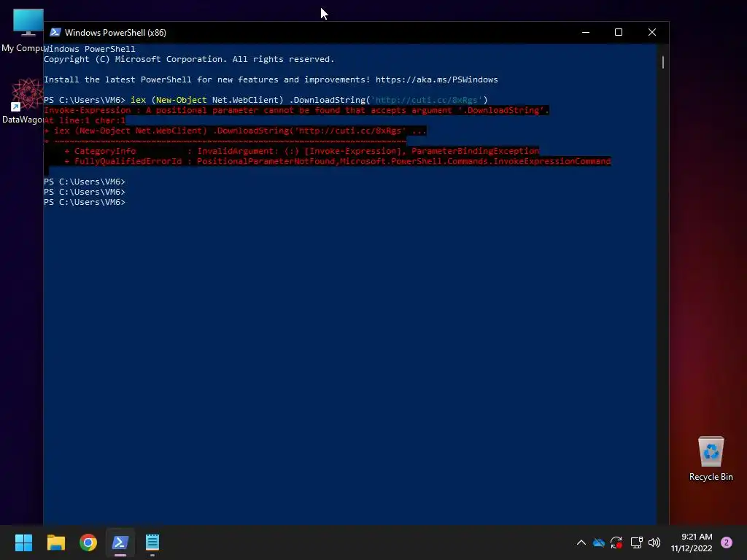This screenshot has width=747, height=560.
Task: Open notification center badge with 2
Action: [x=727, y=542]
